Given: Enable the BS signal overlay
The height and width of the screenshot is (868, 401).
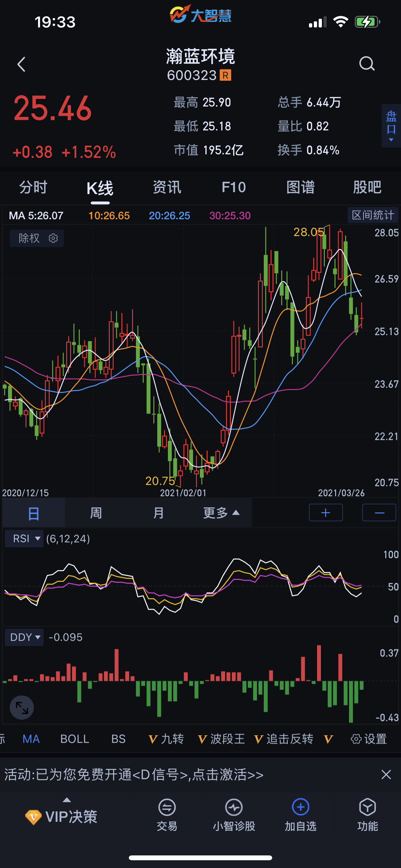Looking at the screenshot, I should [118, 739].
